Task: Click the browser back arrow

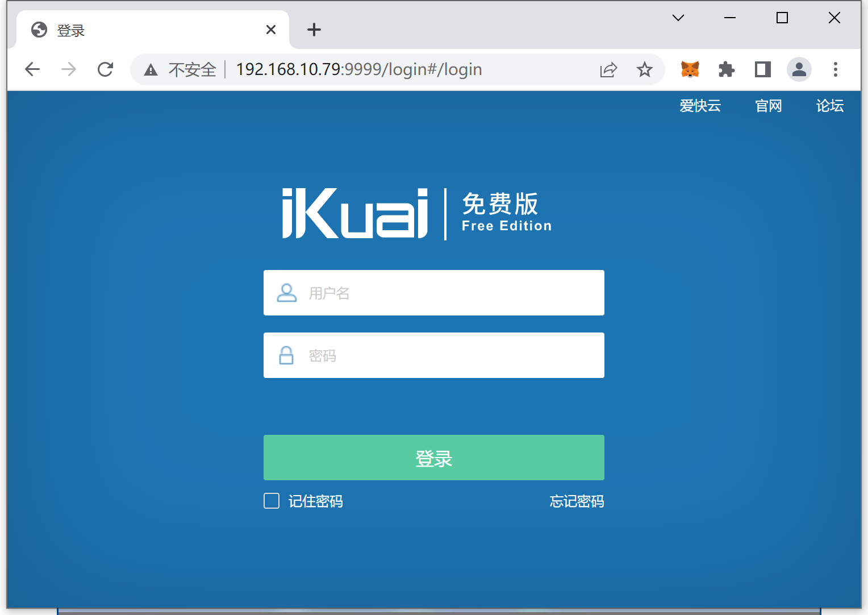Action: point(32,69)
